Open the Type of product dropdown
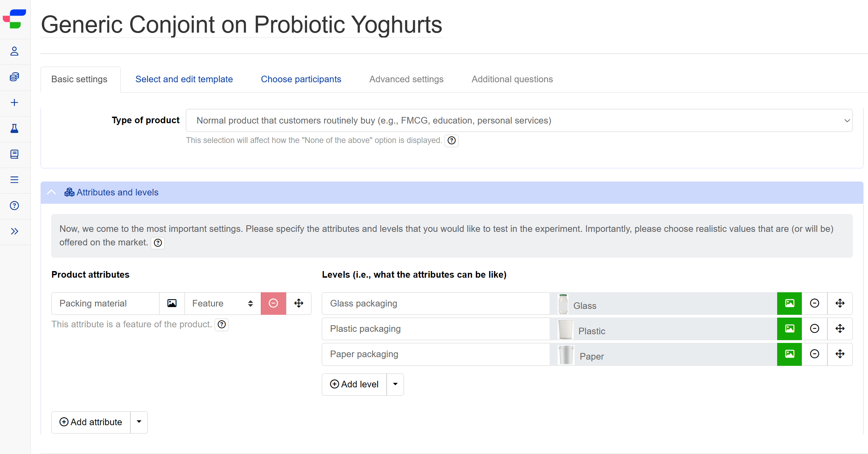The height and width of the screenshot is (454, 868). click(x=519, y=120)
